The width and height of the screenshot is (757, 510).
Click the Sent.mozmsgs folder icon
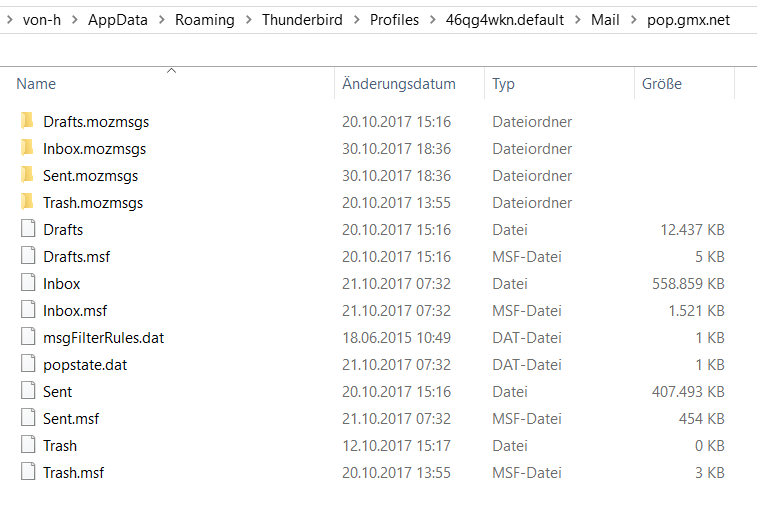click(27, 176)
